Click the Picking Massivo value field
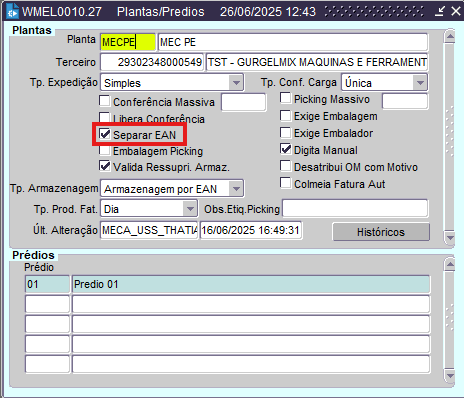The height and width of the screenshot is (398, 464). pyautogui.click(x=405, y=101)
